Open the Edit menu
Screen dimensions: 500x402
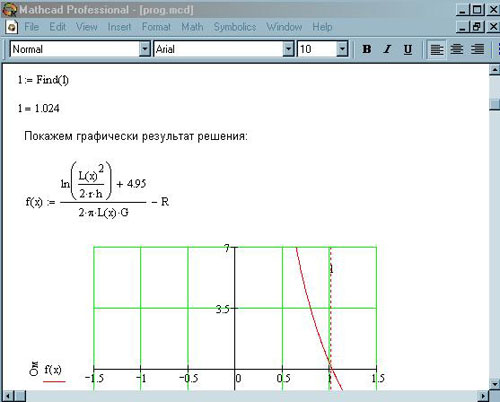[x=57, y=27]
